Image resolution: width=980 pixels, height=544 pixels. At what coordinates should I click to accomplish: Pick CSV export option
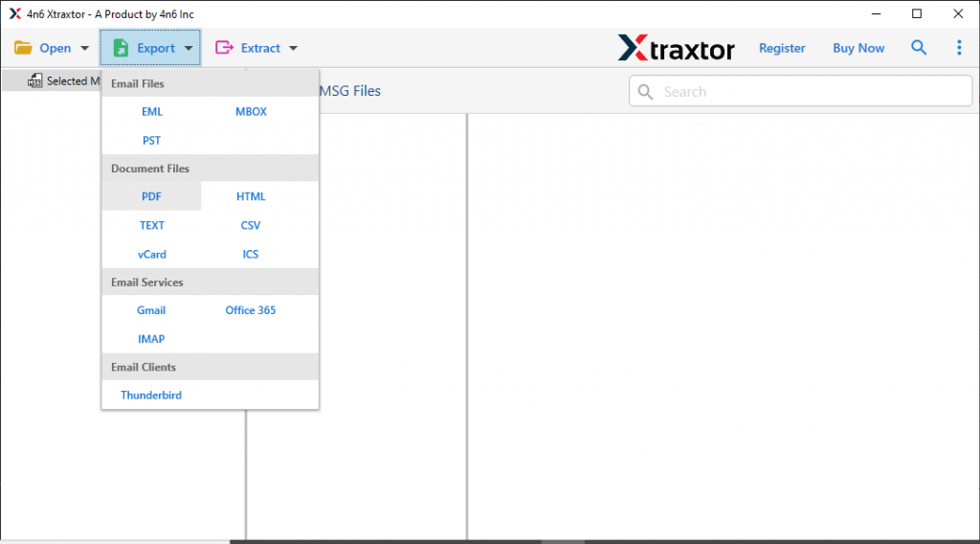click(x=251, y=225)
